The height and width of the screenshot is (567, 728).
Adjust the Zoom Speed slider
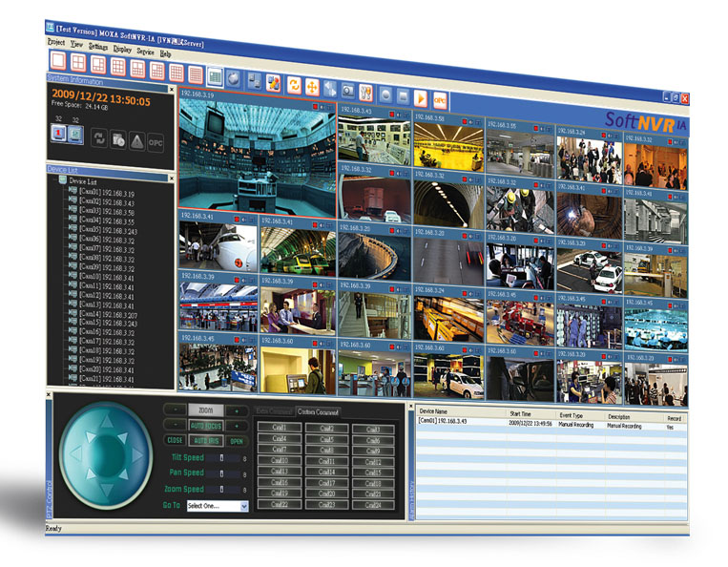coord(222,489)
